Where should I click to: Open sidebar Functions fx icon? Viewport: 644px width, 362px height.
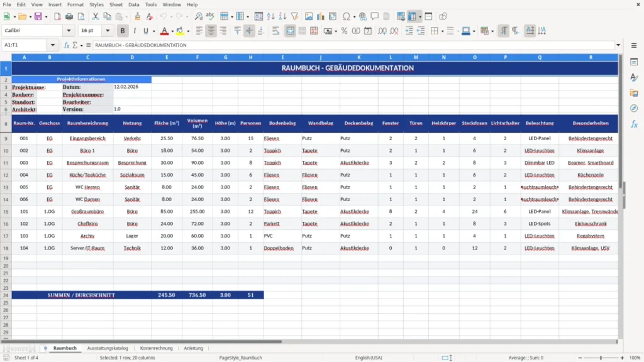click(634, 124)
